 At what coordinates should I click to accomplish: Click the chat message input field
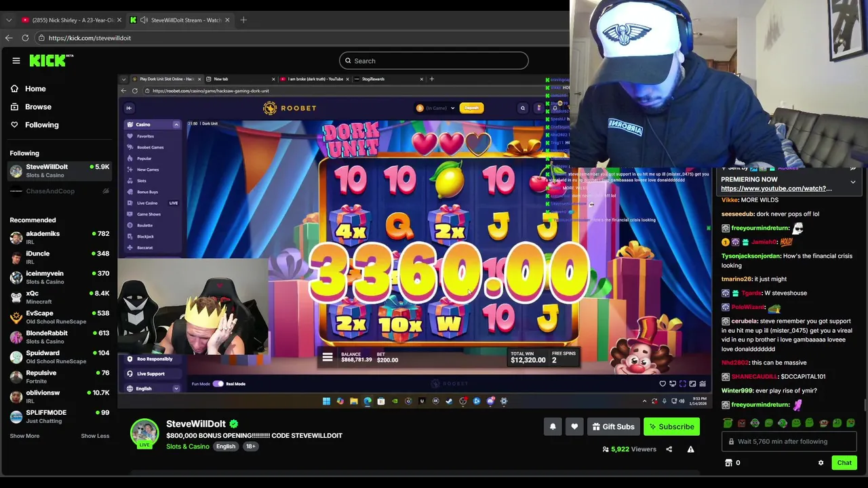pos(790,442)
